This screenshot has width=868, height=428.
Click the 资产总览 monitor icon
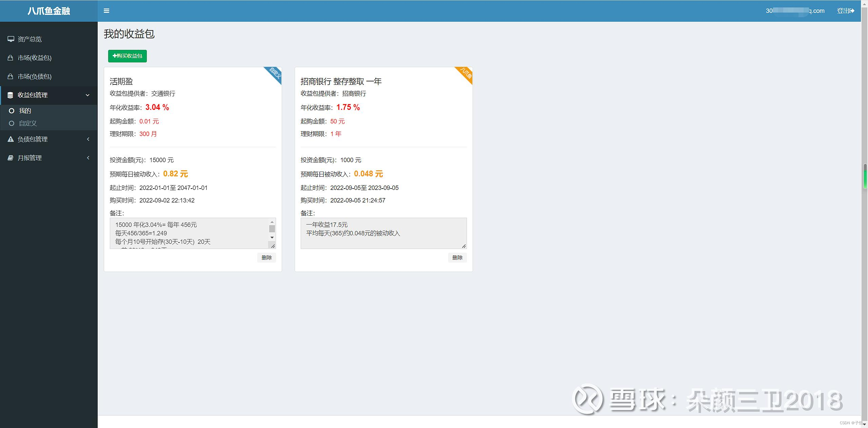click(x=11, y=39)
